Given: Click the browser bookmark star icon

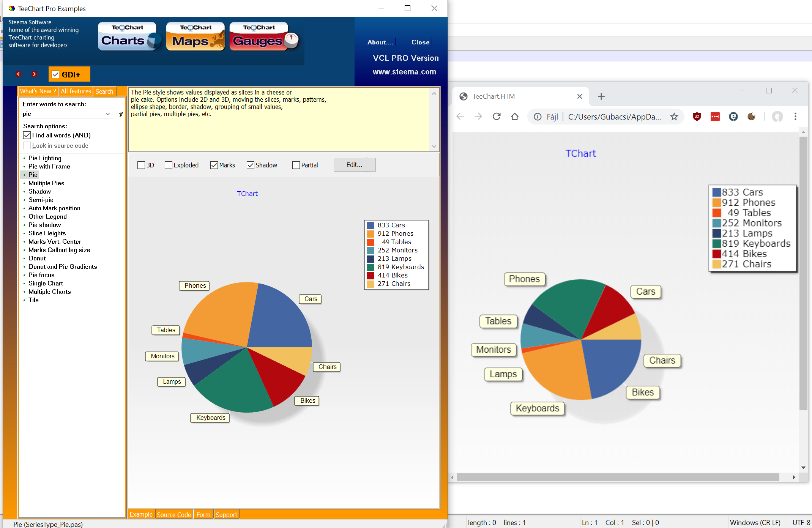Looking at the screenshot, I should [x=674, y=117].
